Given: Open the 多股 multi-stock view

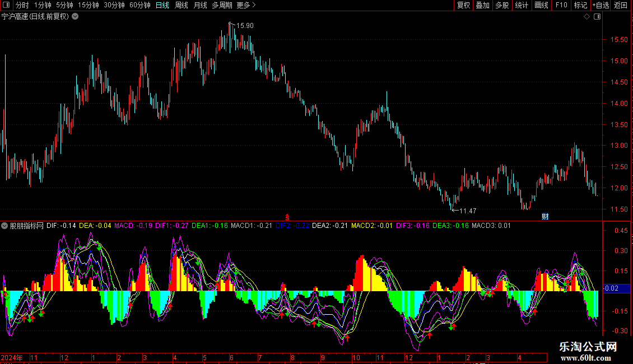Looking at the screenshot, I should pyautogui.click(x=502, y=5).
